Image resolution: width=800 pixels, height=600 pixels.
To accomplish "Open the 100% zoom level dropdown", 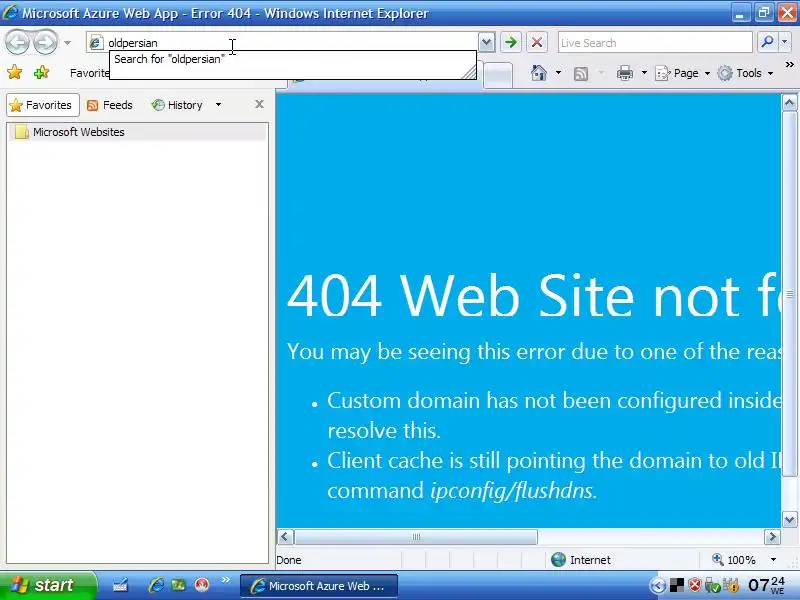I will (x=773, y=560).
